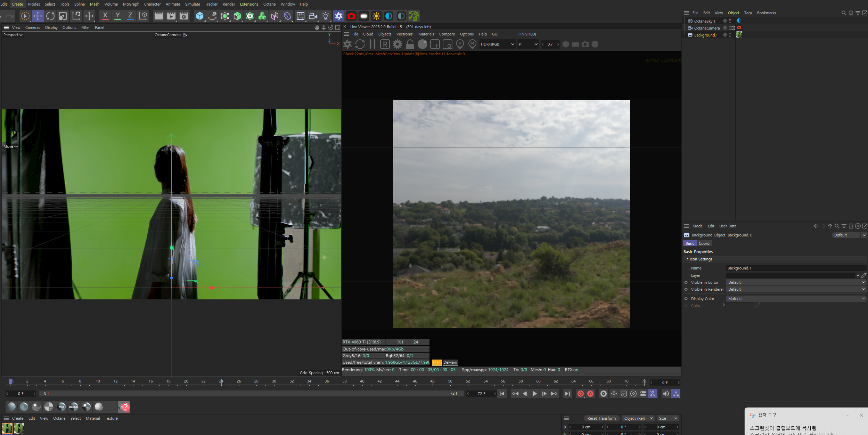Image resolution: width=868 pixels, height=435 pixels.
Task: Jump to next keyframe
Action: 554,394
